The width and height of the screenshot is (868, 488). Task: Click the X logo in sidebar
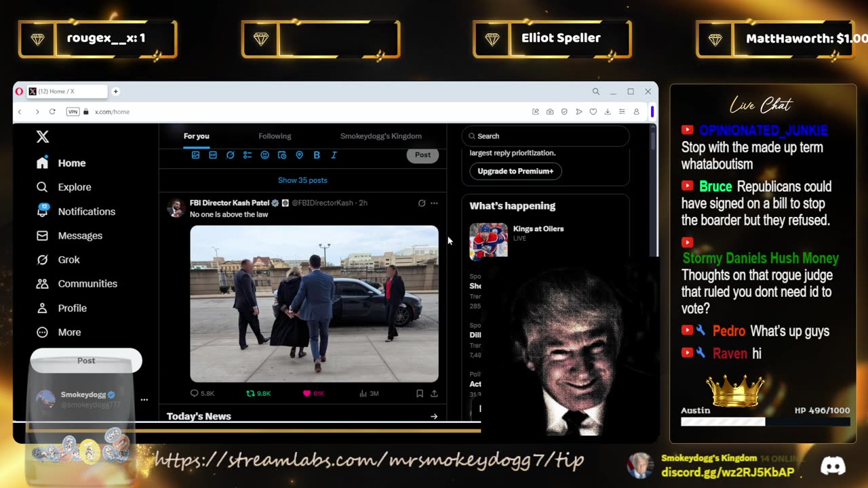tap(43, 137)
